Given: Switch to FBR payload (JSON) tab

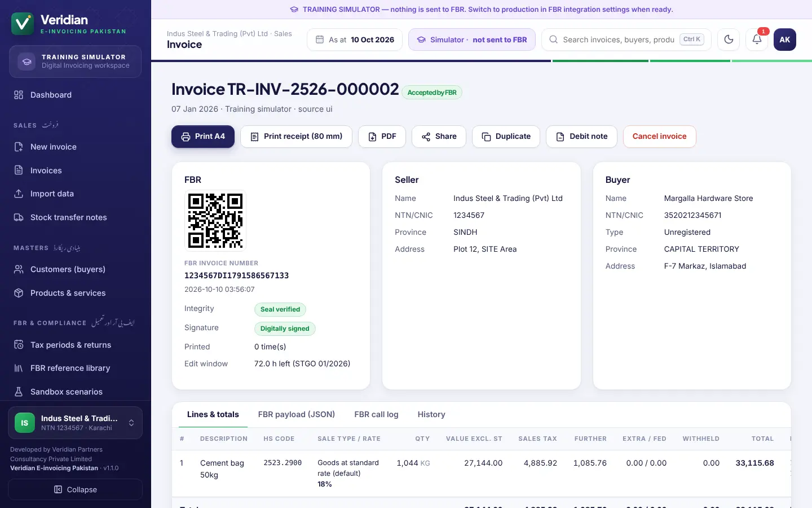Looking at the screenshot, I should click(297, 414).
